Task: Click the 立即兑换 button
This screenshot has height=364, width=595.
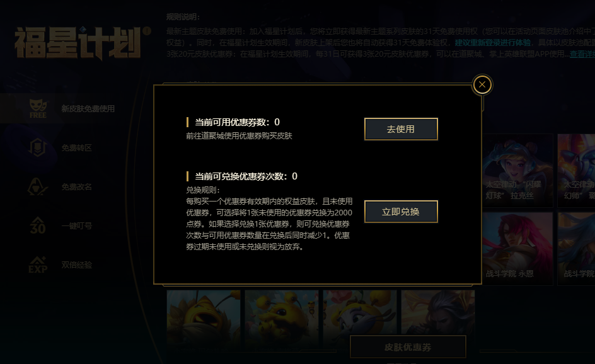Action: [401, 212]
